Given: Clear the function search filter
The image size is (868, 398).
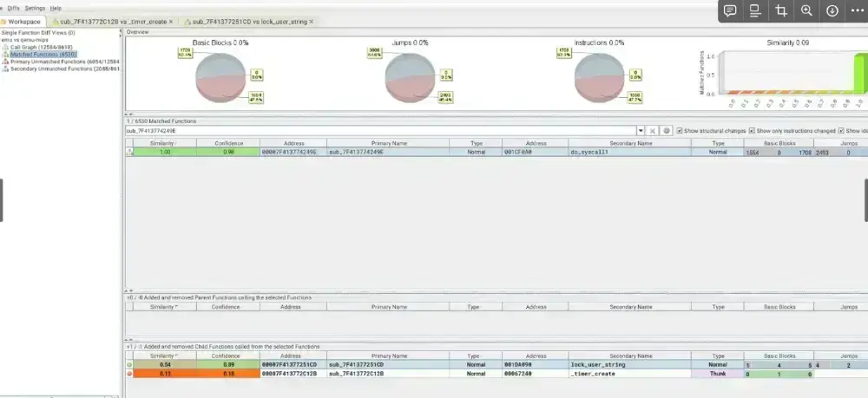Looking at the screenshot, I should click(x=653, y=130).
